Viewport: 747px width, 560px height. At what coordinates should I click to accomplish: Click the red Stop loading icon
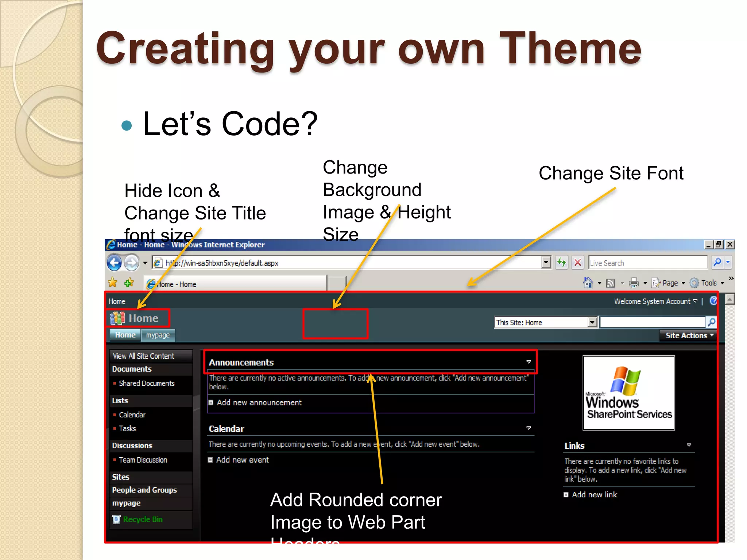click(578, 262)
